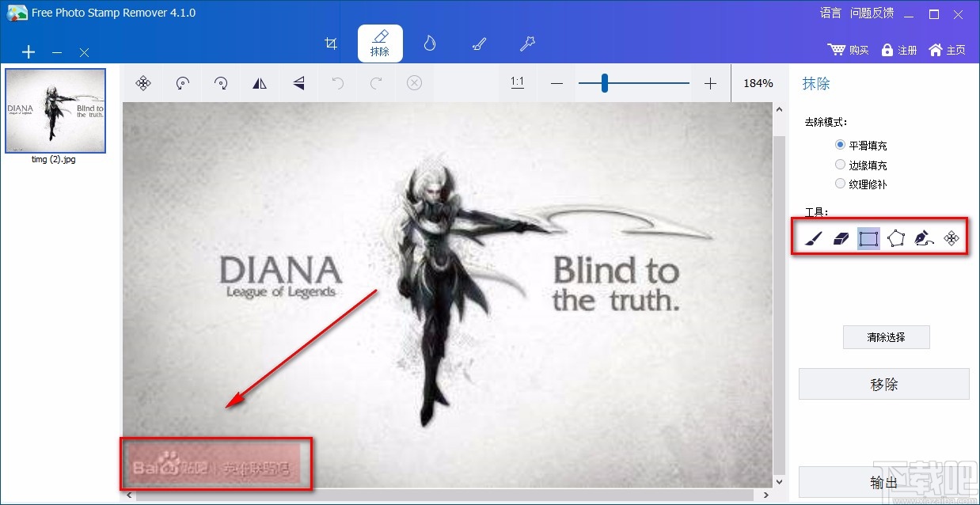The width and height of the screenshot is (980, 505).
Task: Enable the 平滑填充 smooth fill mode
Action: (x=840, y=145)
